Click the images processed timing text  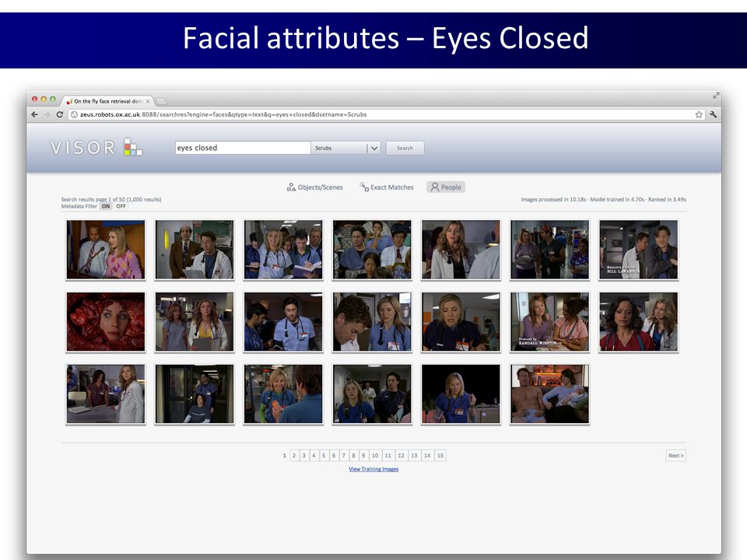tap(603, 200)
